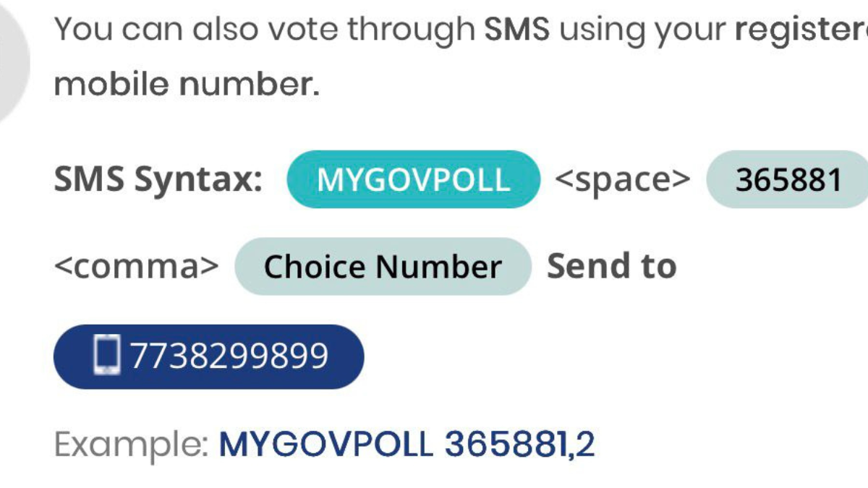Click the mobile phone icon
The height and width of the screenshot is (488, 868).
[x=107, y=356]
